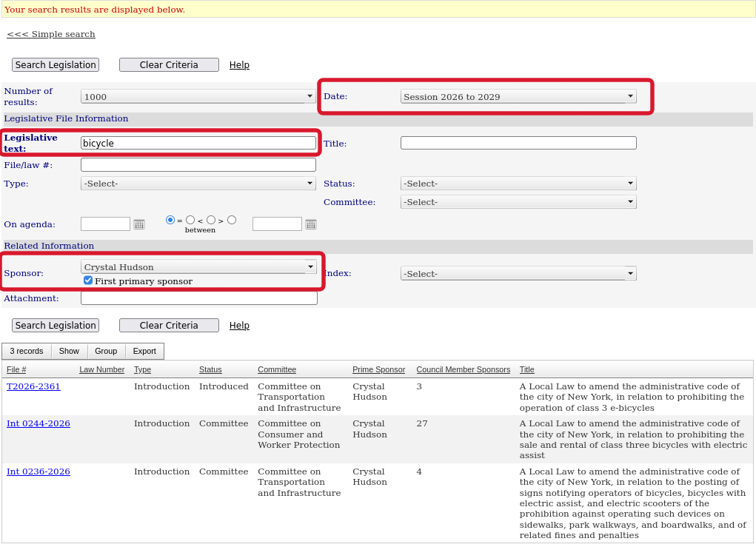The width and height of the screenshot is (756, 547).
Task: Sort results by Type column header
Action: click(142, 369)
